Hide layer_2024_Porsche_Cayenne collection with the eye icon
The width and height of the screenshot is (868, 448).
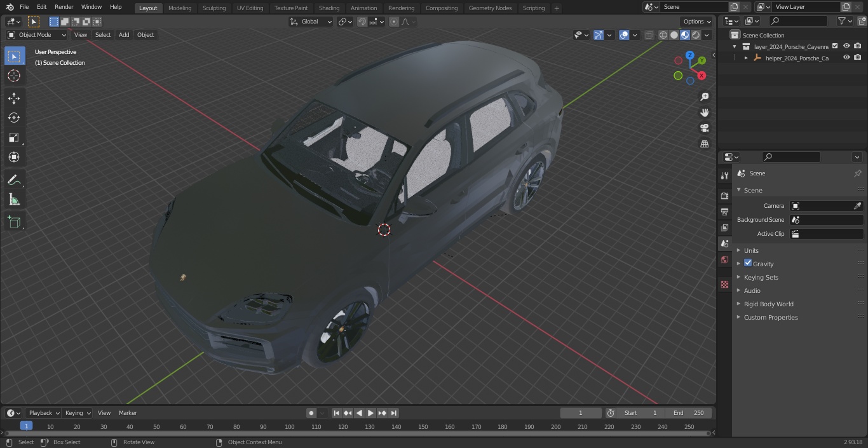846,46
